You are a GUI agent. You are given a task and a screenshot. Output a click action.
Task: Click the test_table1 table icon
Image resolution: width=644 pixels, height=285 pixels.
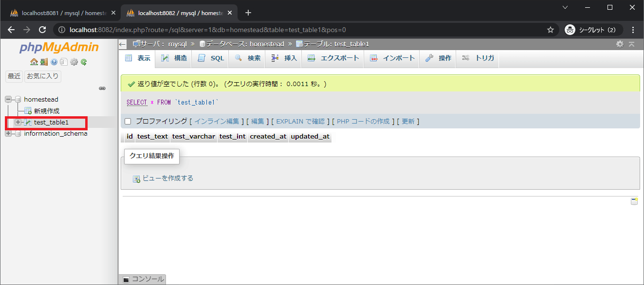coord(28,122)
